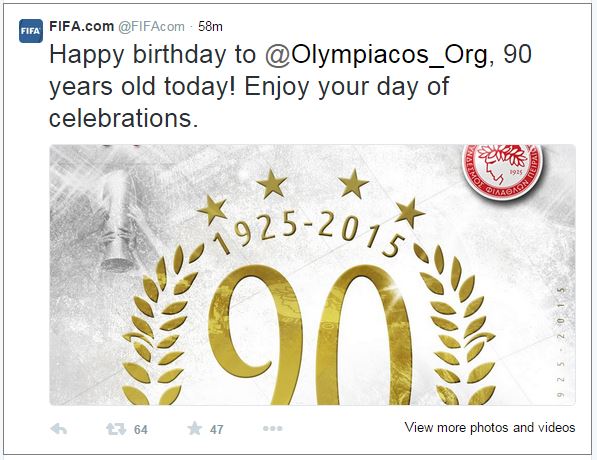Click the tweet text about celebrations

click(x=291, y=86)
